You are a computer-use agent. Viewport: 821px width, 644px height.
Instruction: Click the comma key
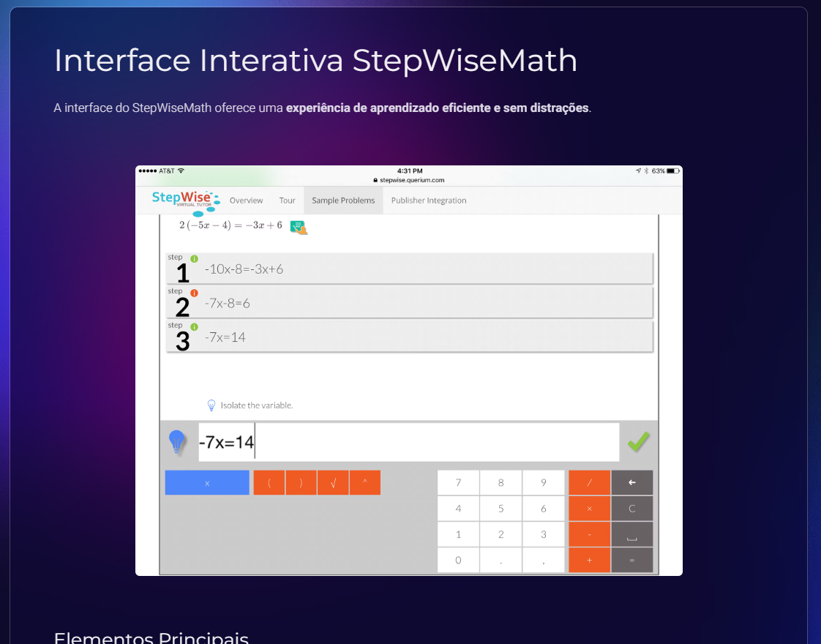click(544, 561)
